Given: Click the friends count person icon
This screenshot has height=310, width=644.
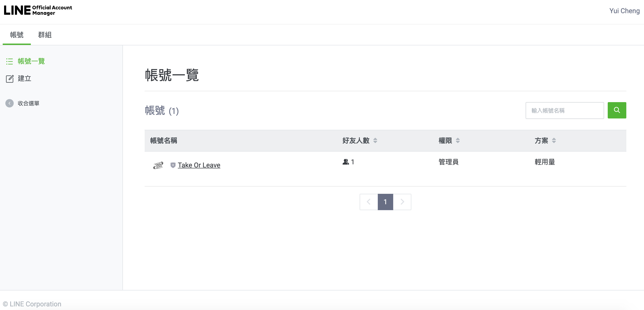Looking at the screenshot, I should (x=346, y=162).
